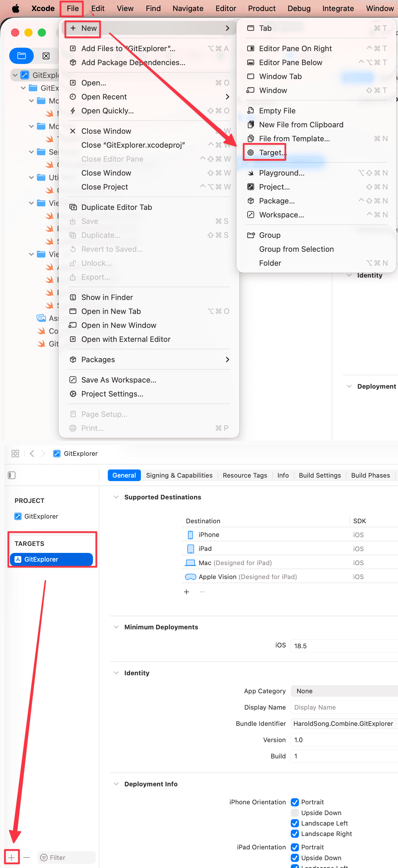Select Playground… from New submenu
The width and height of the screenshot is (398, 868).
(282, 173)
